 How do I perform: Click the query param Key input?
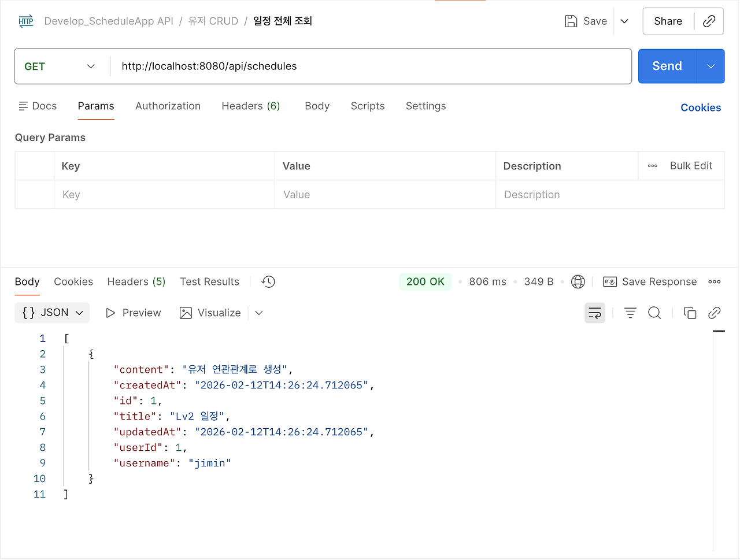point(164,195)
